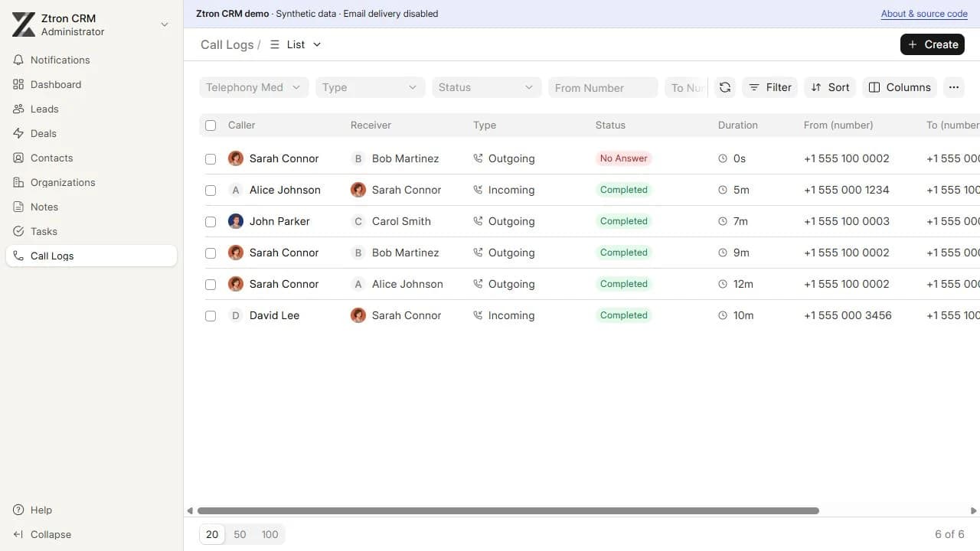Click incoming call icon in David Lee row
This screenshot has width=980, height=551.
tap(479, 315)
